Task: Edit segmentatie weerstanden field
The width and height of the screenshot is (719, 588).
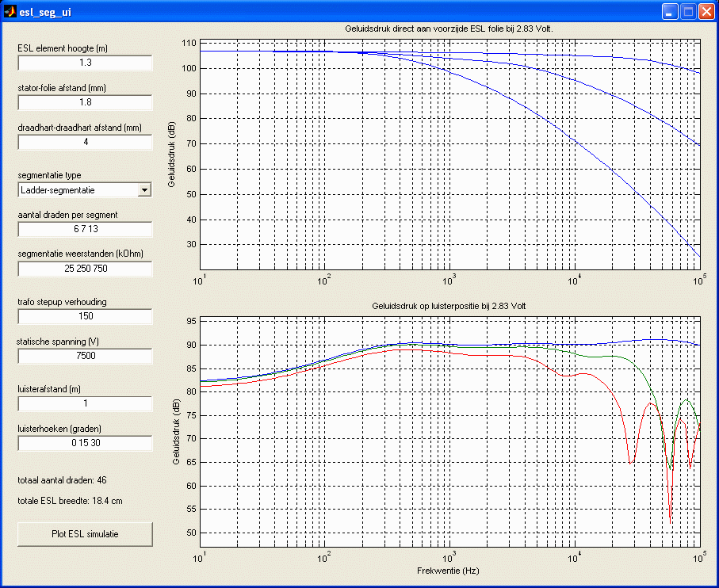Action: pos(85,269)
